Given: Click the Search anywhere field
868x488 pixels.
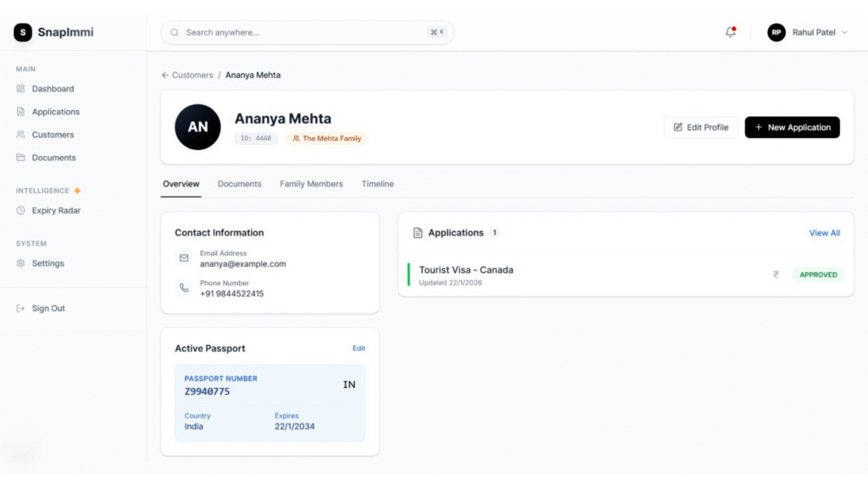Looking at the screenshot, I should (x=307, y=32).
